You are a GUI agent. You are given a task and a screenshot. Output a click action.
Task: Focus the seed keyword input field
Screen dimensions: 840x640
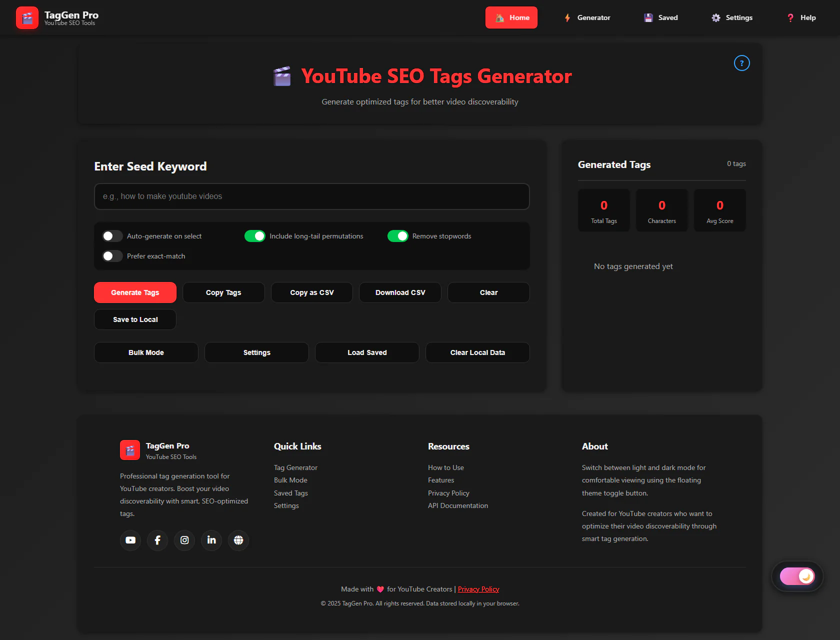(x=311, y=196)
